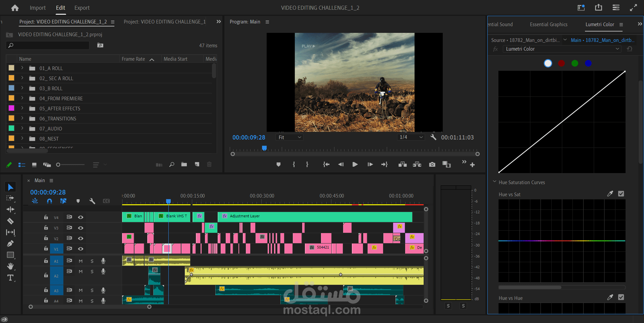Play the Program monitor sequence
644x323 pixels.
355,164
